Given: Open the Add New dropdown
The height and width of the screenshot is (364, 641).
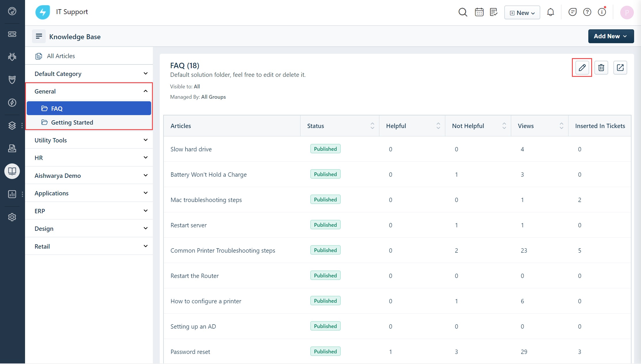Looking at the screenshot, I should tap(611, 36).
